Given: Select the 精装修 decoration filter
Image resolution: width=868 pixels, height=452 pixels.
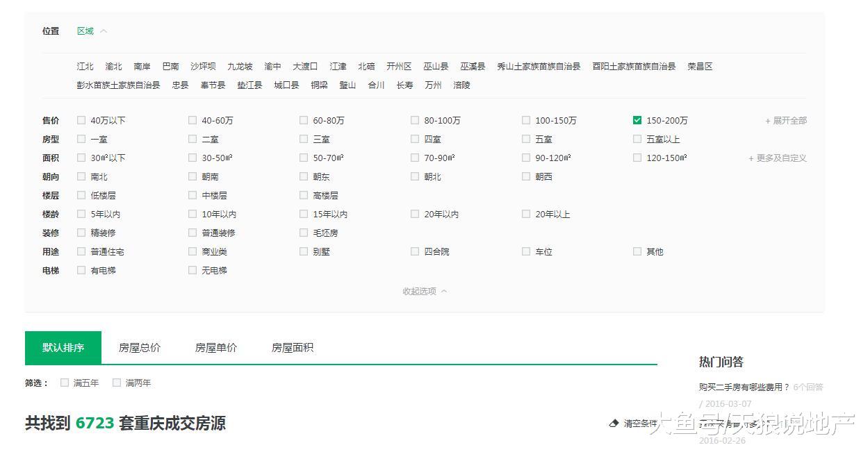Looking at the screenshot, I should point(81,233).
